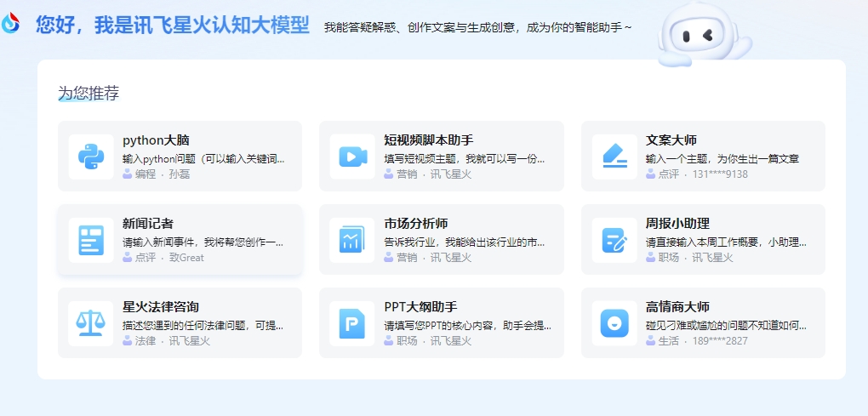This screenshot has height=416, width=868.
Task: Click the user avatar icon beside 生活
Action: [650, 341]
